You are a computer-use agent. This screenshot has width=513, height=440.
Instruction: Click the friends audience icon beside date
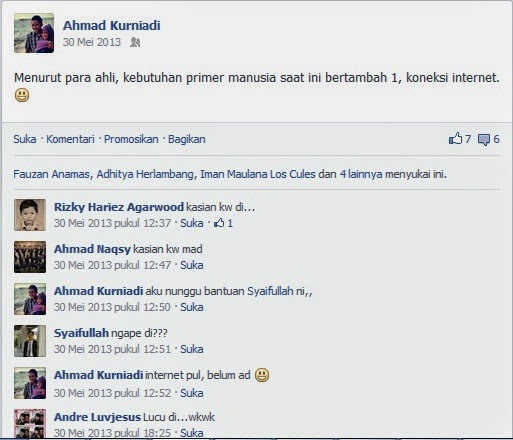click(x=135, y=42)
